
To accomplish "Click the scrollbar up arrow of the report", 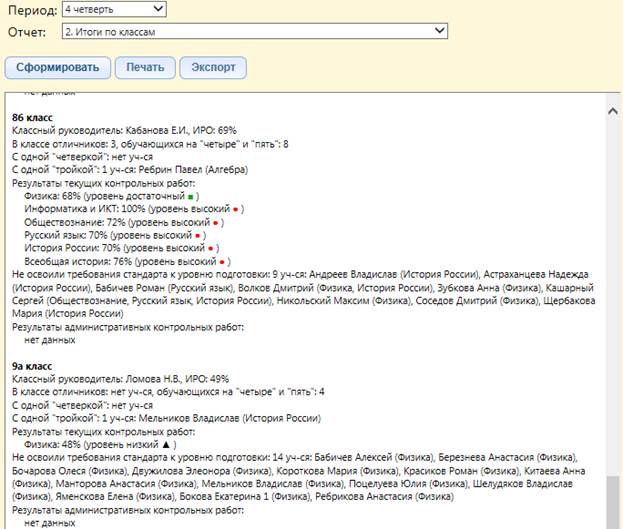I will click(613, 111).
